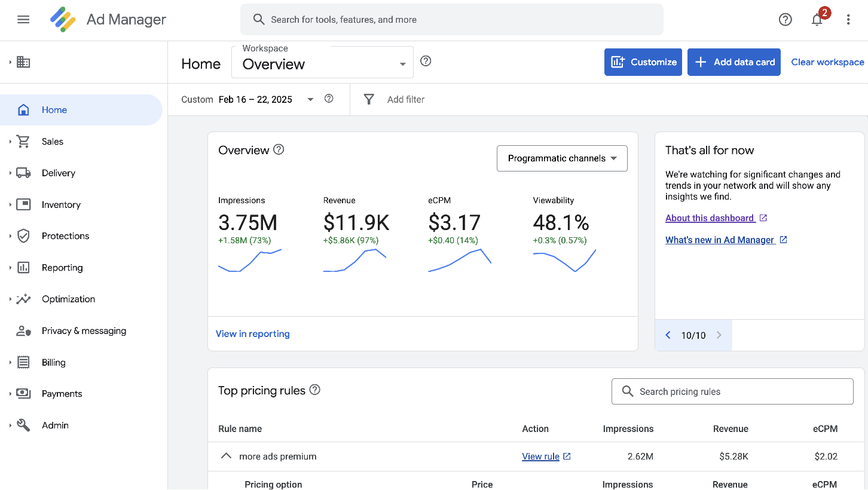Image resolution: width=868 pixels, height=490 pixels.
Task: Open the Workspace Overview selector
Action: pos(322,64)
